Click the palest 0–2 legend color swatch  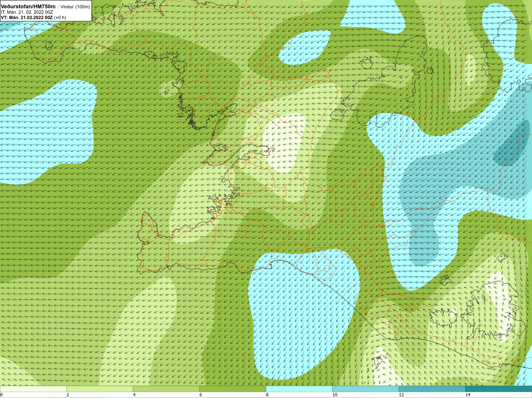pos(33,389)
